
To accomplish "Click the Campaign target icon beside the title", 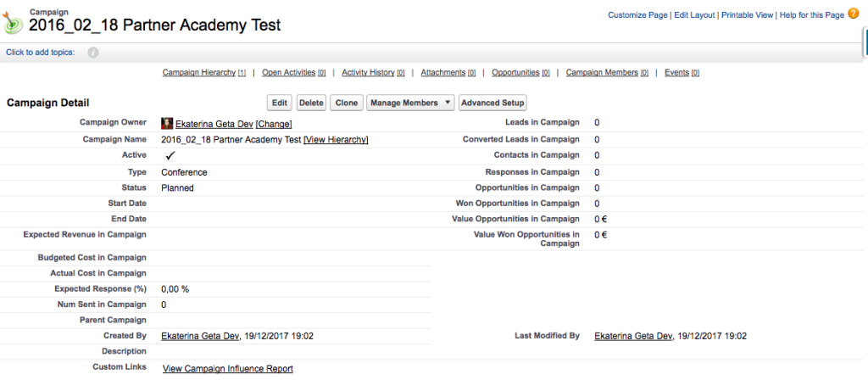I will point(14,22).
